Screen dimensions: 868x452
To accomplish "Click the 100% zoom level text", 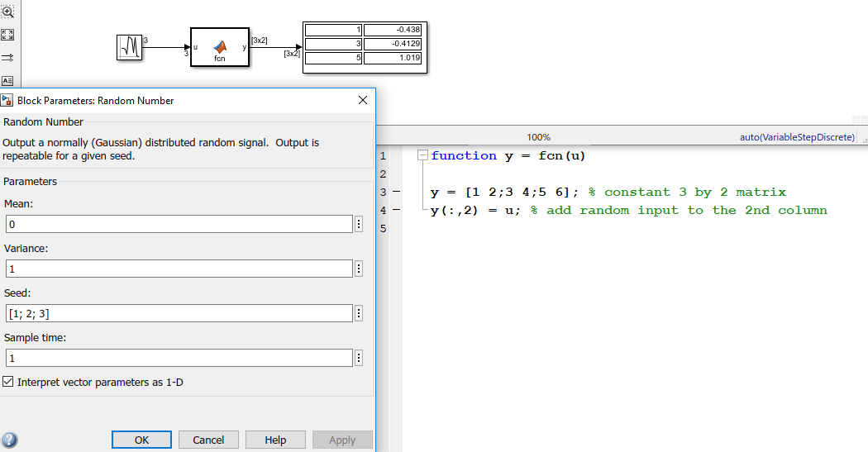I will [539, 137].
